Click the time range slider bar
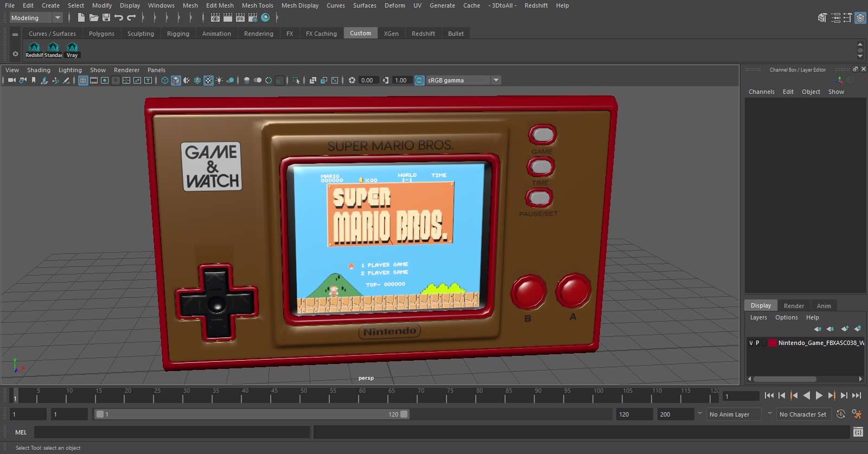 point(252,414)
